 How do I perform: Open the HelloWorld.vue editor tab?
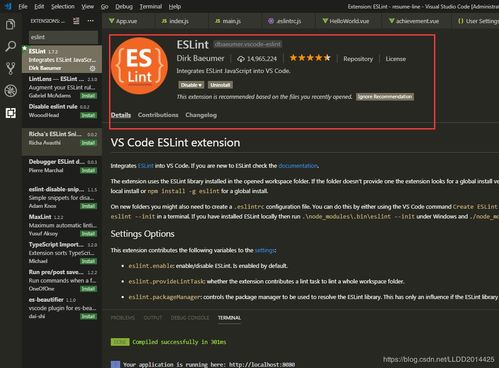click(349, 21)
